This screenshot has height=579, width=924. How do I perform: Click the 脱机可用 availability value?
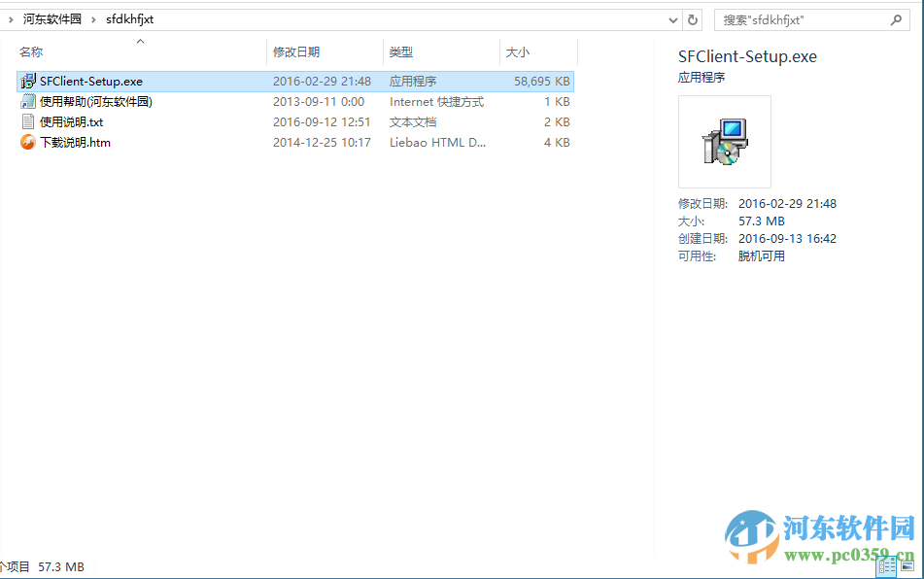pyautogui.click(x=762, y=256)
